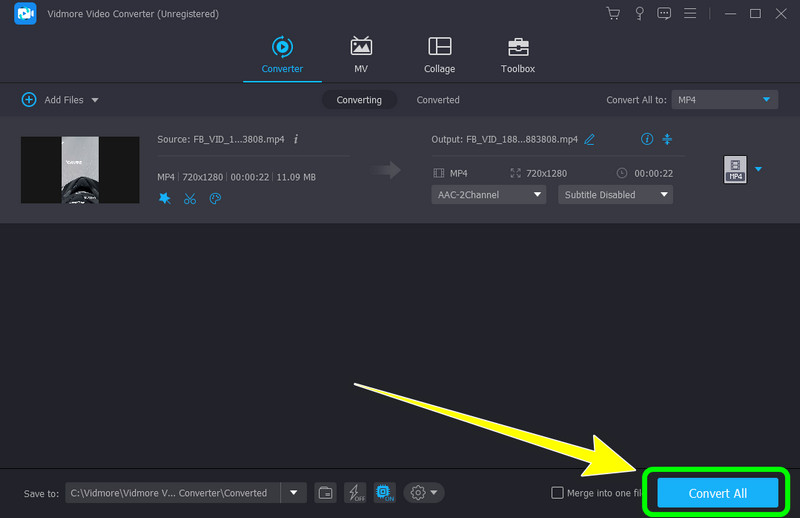
Task: Open the output folder icon
Action: pos(325,492)
